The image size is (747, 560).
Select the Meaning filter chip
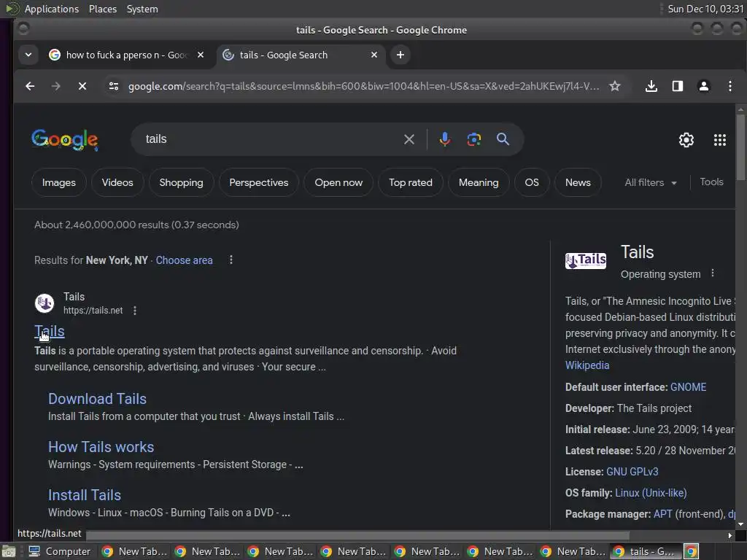[479, 182]
